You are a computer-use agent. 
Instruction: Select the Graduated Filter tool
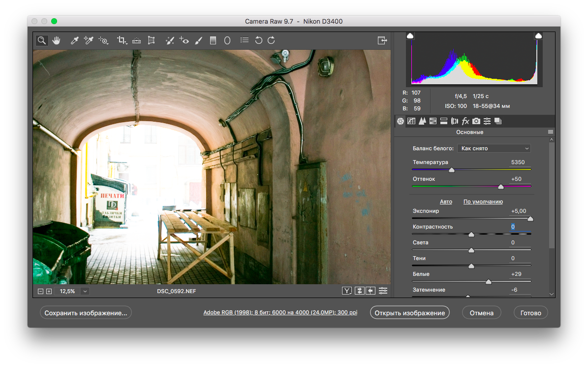[213, 40]
